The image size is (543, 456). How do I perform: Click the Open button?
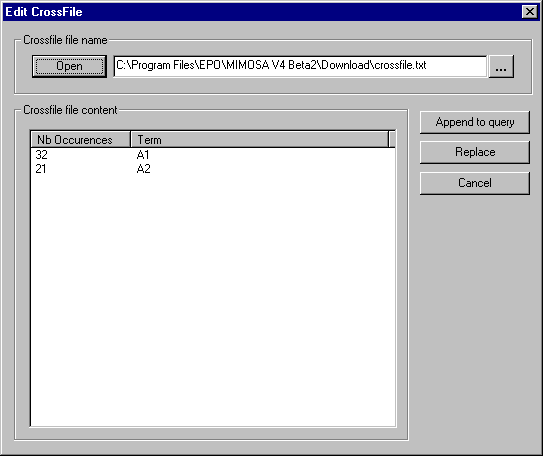69,66
